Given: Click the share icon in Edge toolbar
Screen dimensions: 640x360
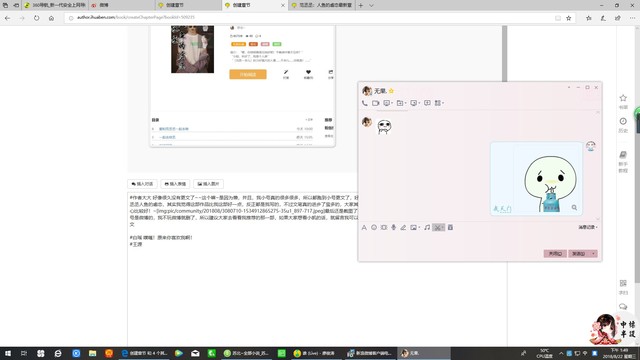Looking at the screenshot, I should coord(618,18).
